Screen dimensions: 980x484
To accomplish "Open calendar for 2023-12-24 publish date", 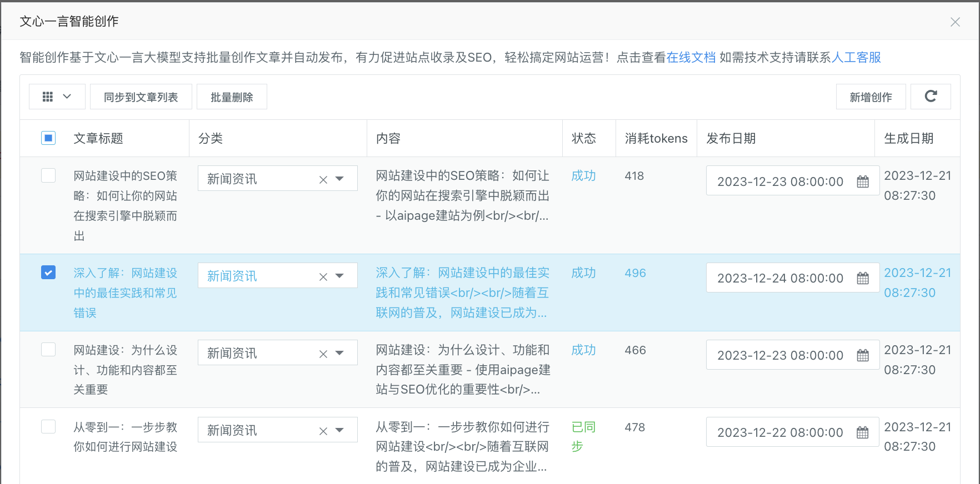I will point(862,278).
